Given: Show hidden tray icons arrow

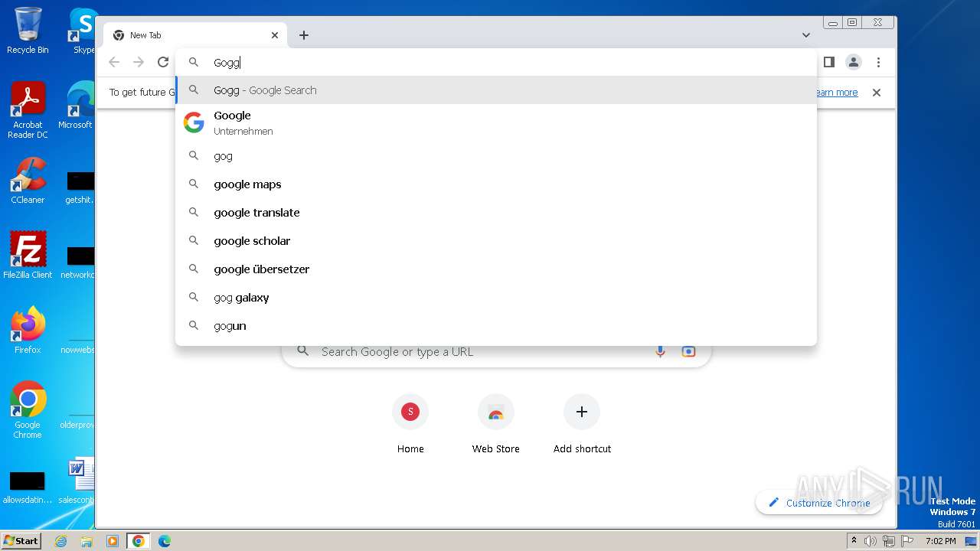Looking at the screenshot, I should [x=854, y=541].
